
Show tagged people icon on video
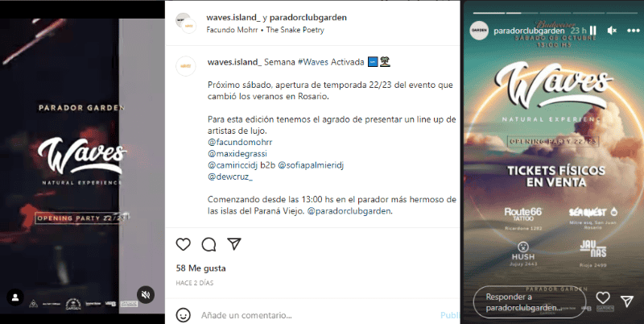pyautogui.click(x=15, y=297)
